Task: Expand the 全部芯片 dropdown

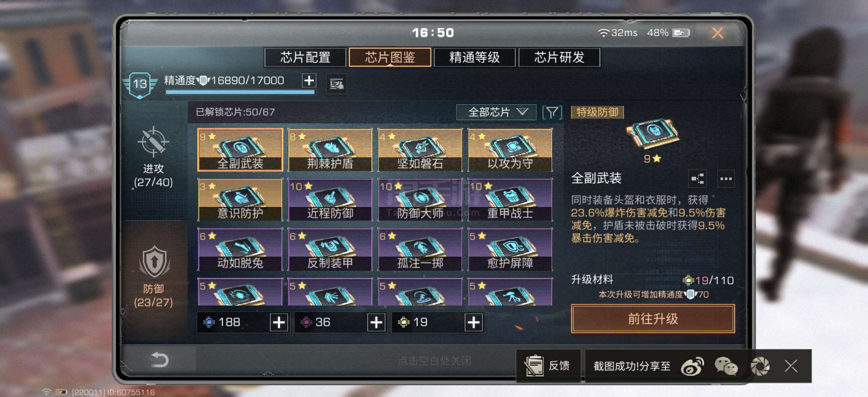Action: pos(496,112)
